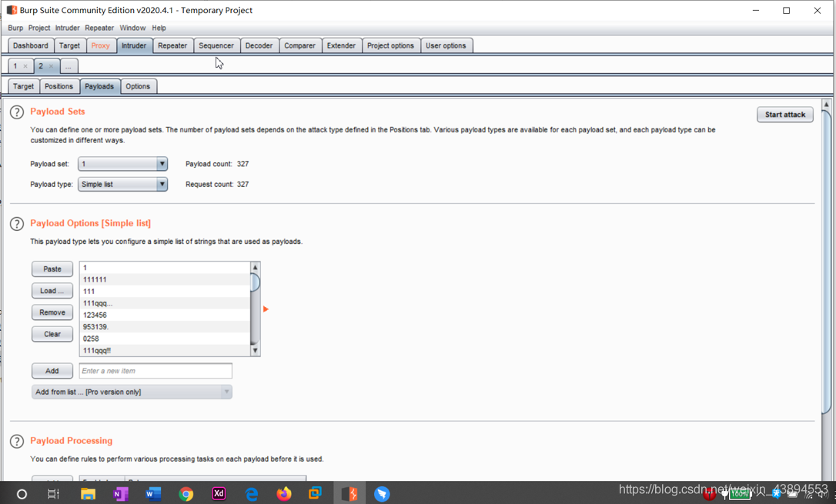The width and height of the screenshot is (836, 504).
Task: Switch to the Sequencer tab
Action: [x=216, y=46]
